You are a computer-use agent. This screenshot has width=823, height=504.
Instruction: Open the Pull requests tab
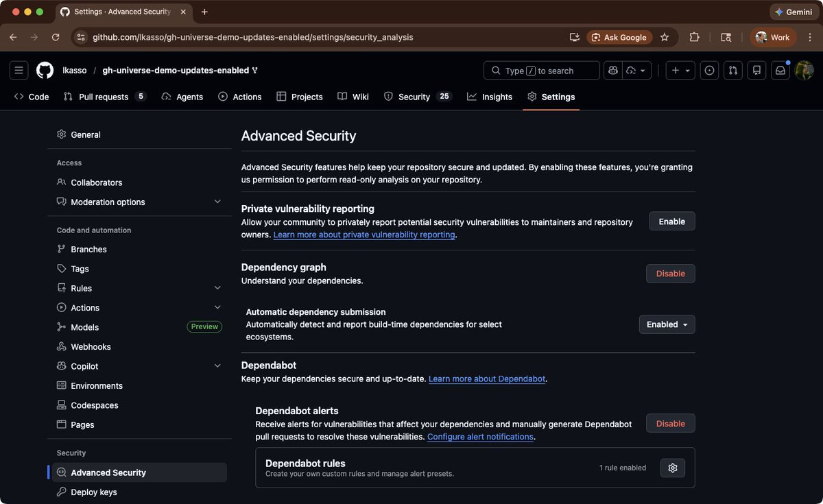[105, 97]
